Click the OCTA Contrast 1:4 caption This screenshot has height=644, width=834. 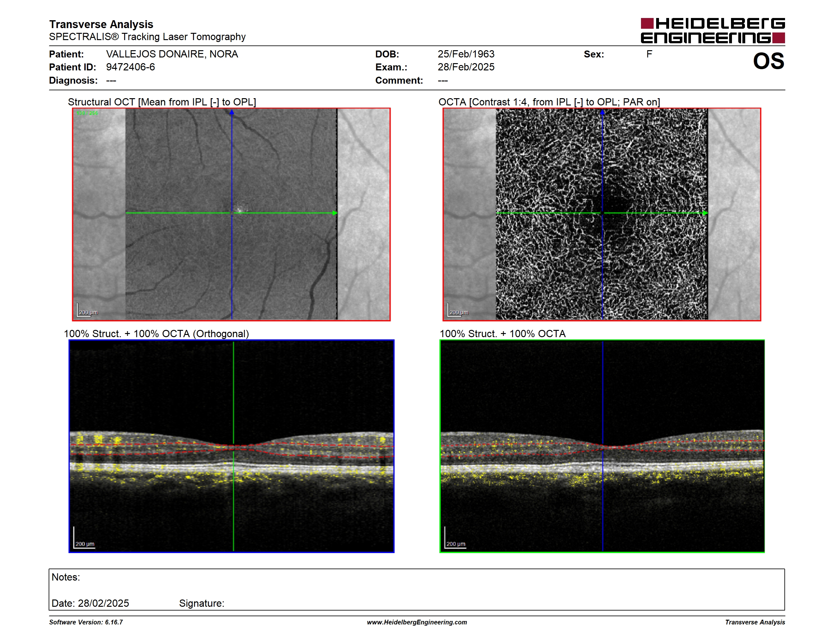tap(549, 102)
